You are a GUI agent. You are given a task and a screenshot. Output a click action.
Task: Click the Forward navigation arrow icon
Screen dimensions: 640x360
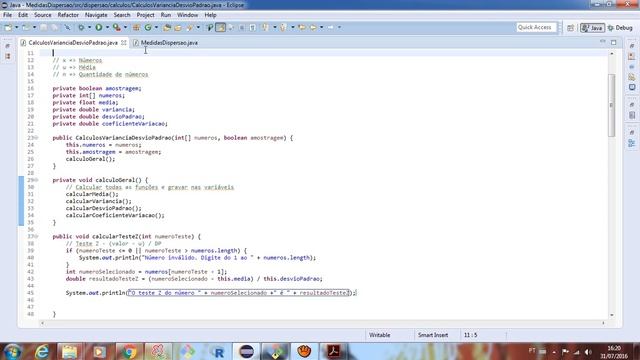pos(331,27)
